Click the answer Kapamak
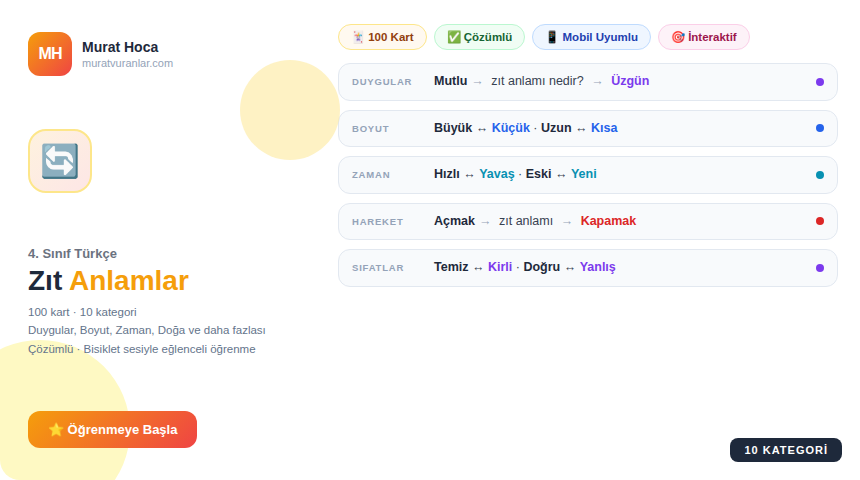The image size is (860, 480). 608,221
